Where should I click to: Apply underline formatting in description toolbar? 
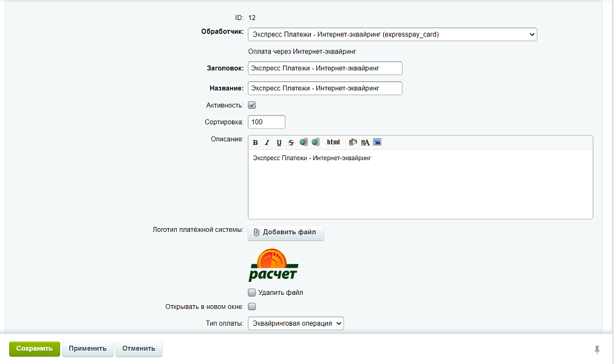coord(279,143)
